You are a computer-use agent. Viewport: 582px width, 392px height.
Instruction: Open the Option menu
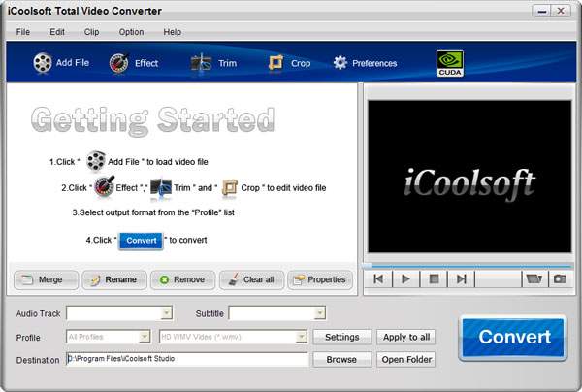click(x=131, y=32)
